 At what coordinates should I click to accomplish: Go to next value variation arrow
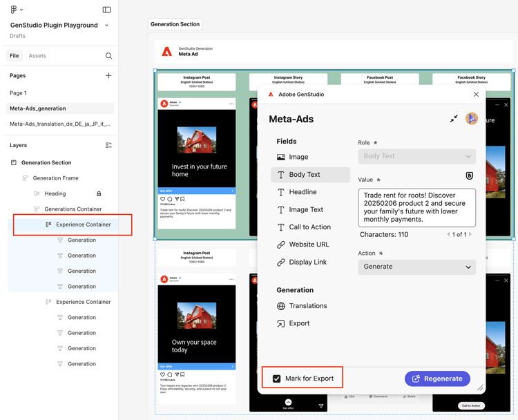[x=470, y=234]
